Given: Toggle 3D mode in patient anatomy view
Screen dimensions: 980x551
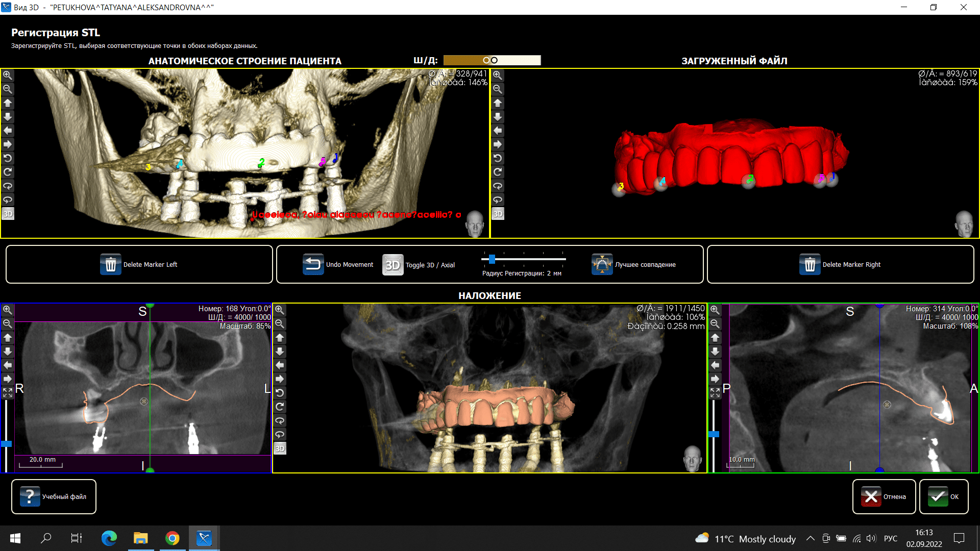Looking at the screenshot, I should [8, 214].
